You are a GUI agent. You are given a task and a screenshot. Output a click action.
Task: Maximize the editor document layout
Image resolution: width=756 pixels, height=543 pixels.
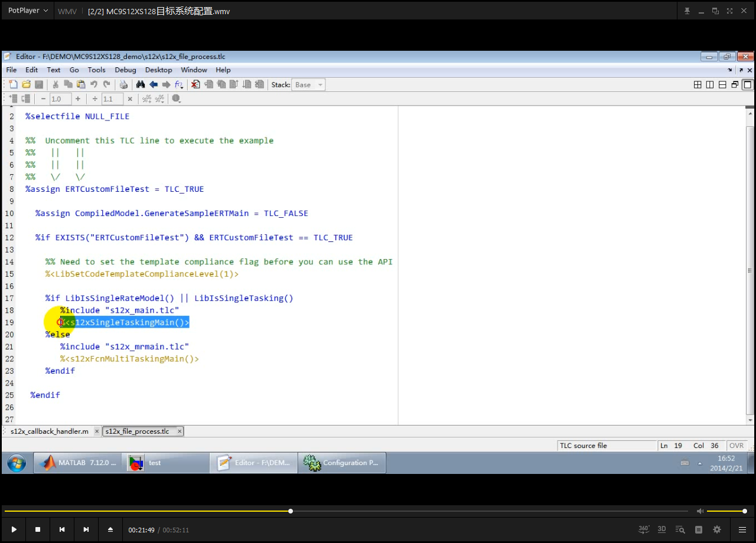(747, 85)
